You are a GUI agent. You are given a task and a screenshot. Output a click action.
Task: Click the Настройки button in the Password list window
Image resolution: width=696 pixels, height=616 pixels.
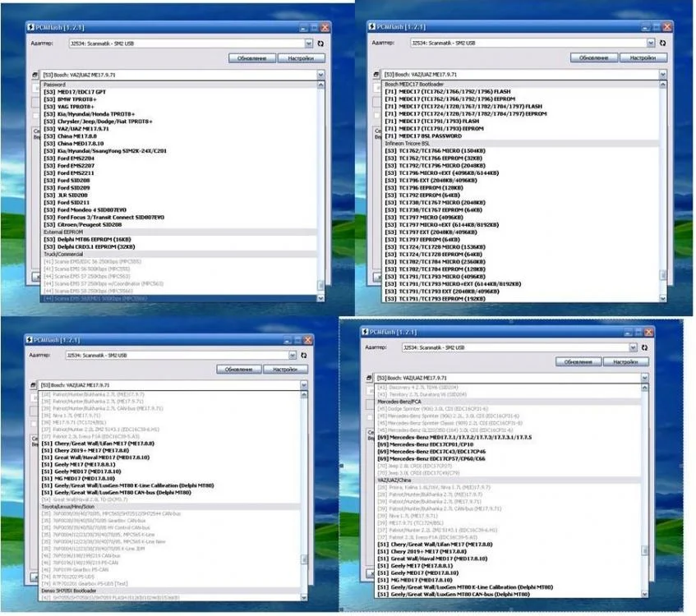[301, 58]
